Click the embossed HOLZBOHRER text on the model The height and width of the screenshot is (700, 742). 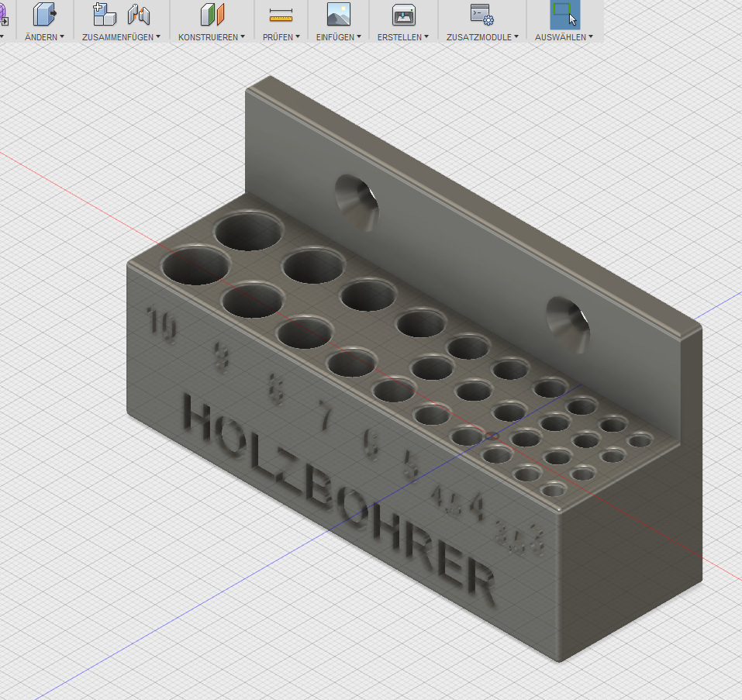point(339,499)
